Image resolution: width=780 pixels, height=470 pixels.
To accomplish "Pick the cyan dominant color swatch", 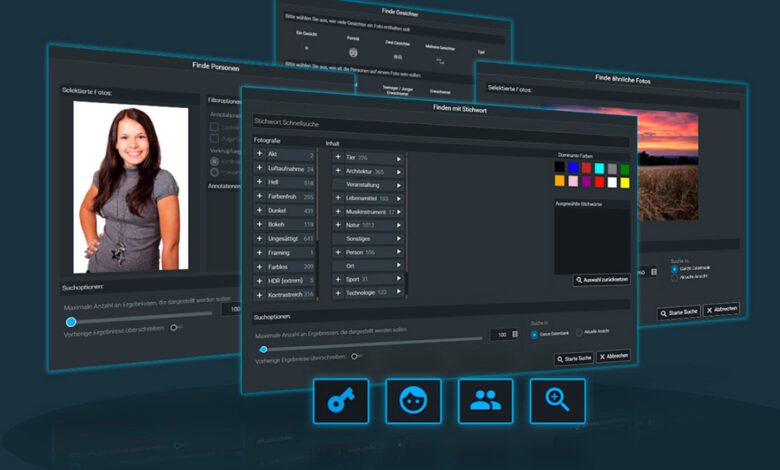I will click(599, 168).
